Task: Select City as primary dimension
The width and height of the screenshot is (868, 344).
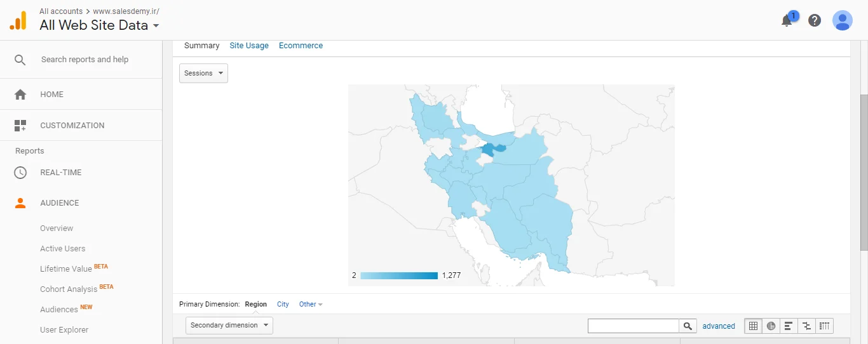Action: click(x=283, y=305)
